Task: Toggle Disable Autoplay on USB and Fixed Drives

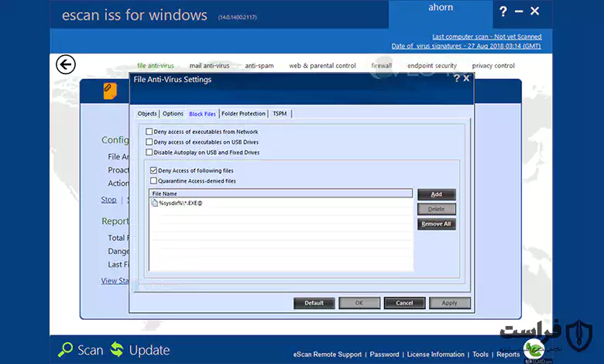Action: (x=149, y=153)
